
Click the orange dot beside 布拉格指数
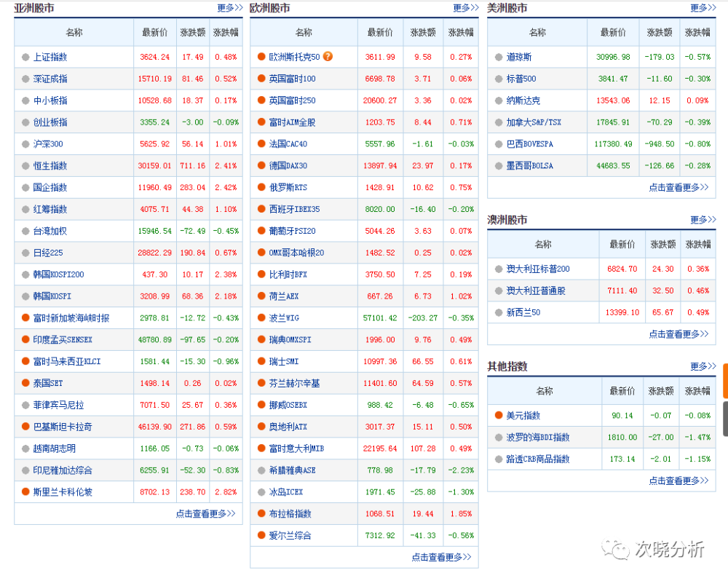pos(261,513)
